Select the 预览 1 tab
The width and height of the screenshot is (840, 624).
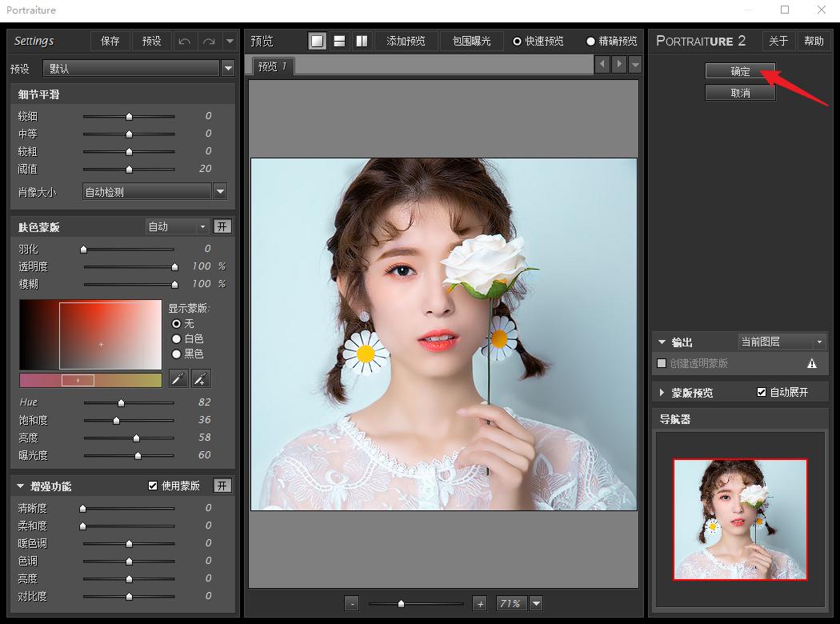pyautogui.click(x=273, y=66)
